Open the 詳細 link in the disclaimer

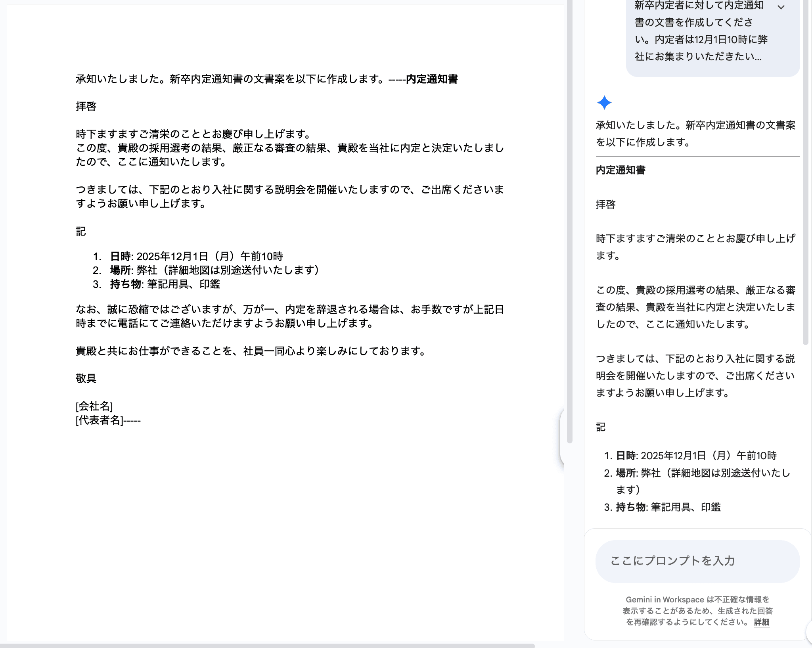point(761,622)
